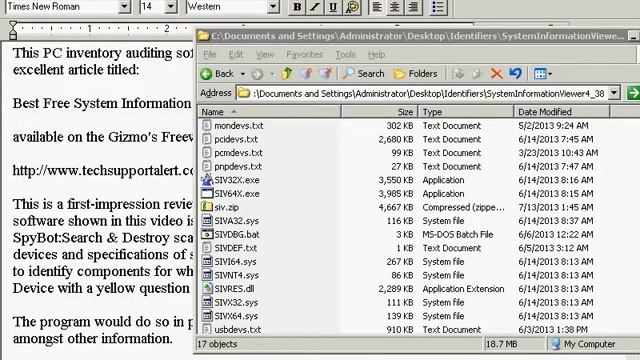This screenshot has width=640, height=360.
Task: Toggle Italic formatting in the word processor
Action: [x=315, y=7]
